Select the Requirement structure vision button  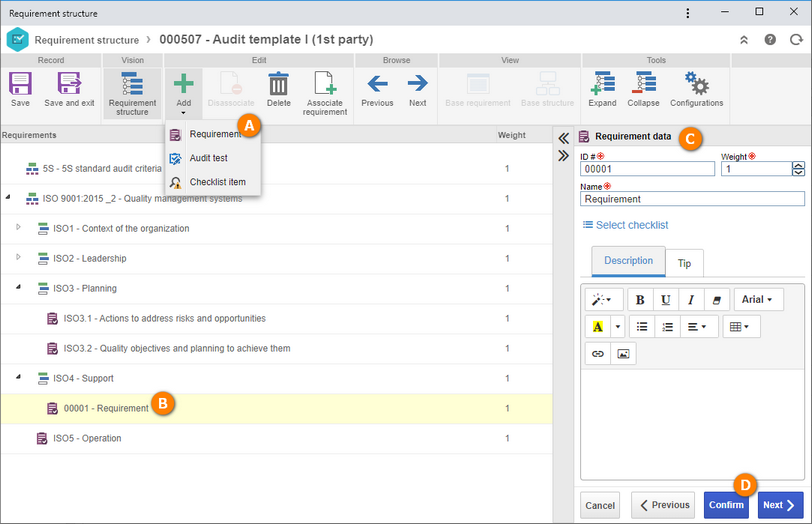click(x=132, y=94)
